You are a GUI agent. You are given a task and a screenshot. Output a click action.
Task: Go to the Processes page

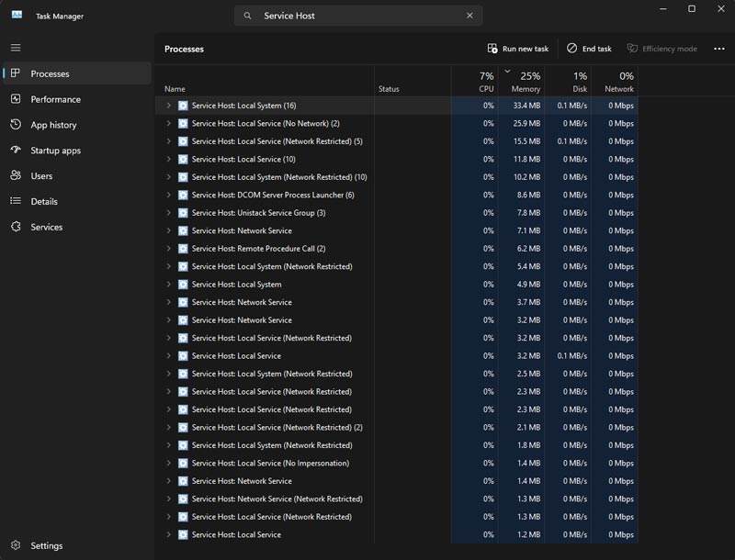pyautogui.click(x=77, y=73)
